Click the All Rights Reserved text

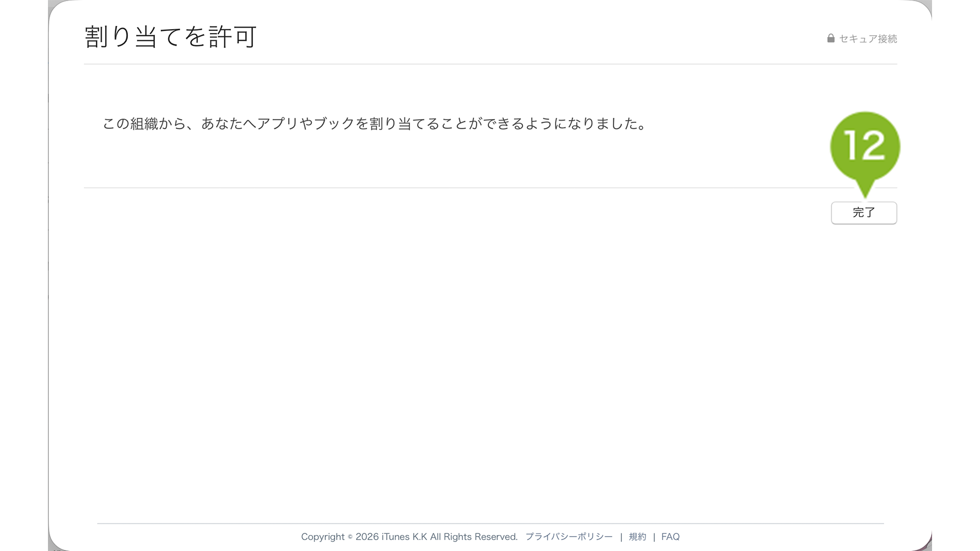click(x=474, y=537)
